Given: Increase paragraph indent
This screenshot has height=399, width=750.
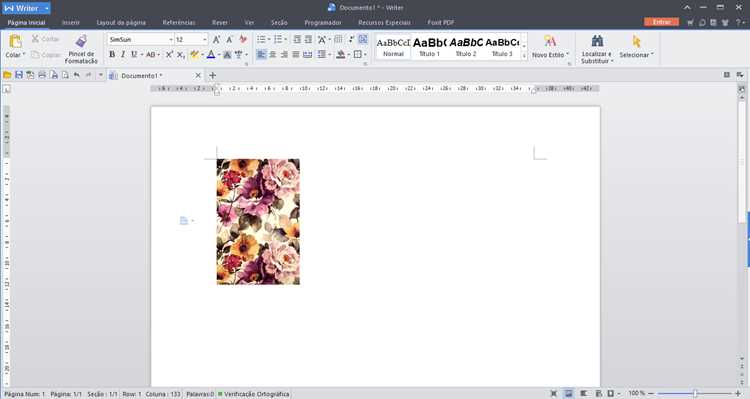Looking at the screenshot, I should 309,39.
